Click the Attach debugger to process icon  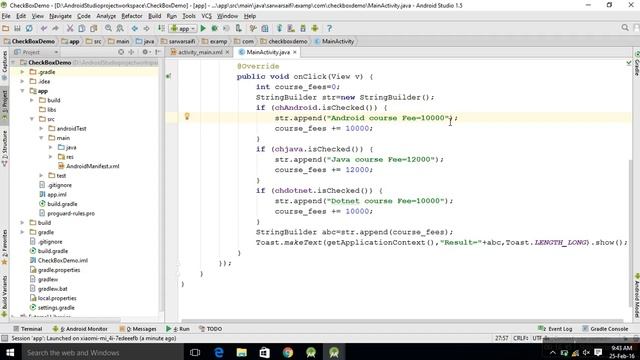[238, 28]
